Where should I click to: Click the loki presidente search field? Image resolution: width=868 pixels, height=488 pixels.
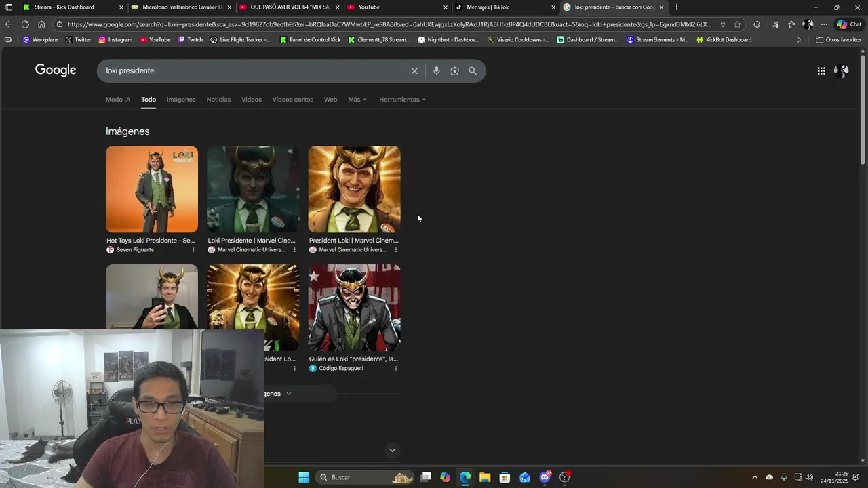[254, 71]
